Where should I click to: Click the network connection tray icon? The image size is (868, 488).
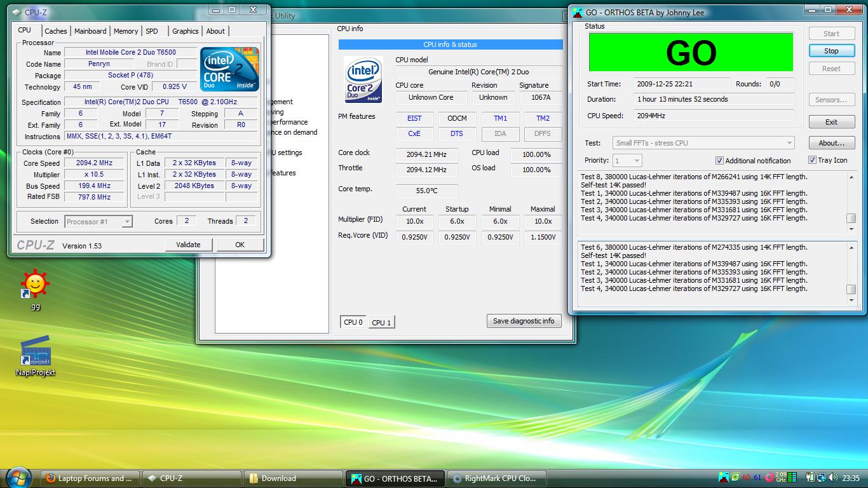point(822,478)
